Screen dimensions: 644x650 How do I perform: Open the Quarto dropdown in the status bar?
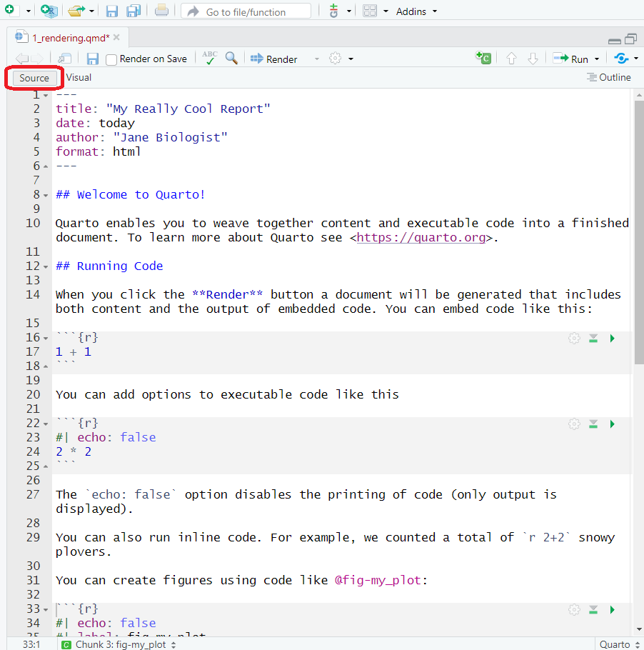[617, 644]
